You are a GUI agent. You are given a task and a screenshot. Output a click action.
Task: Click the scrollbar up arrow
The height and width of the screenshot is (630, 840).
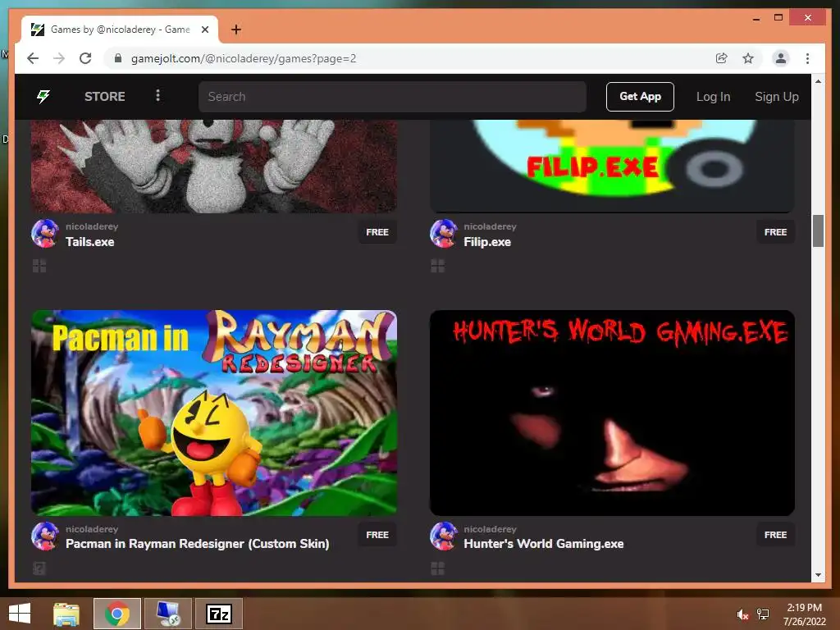click(818, 81)
